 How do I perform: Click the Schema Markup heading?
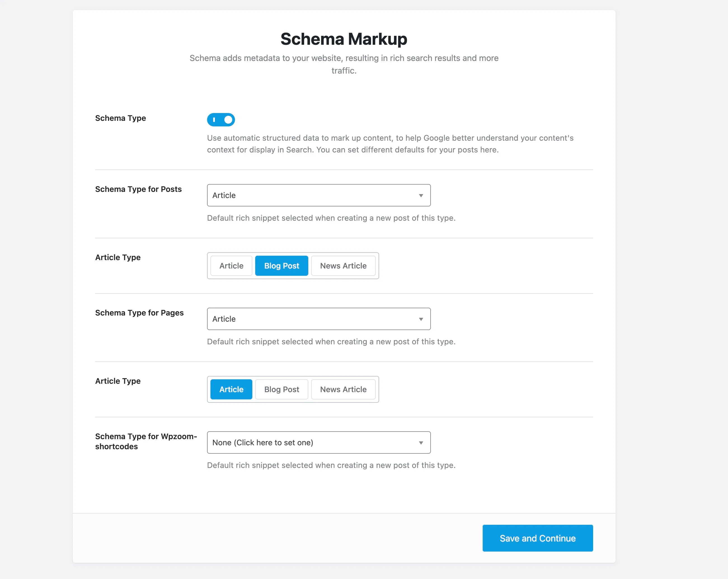(344, 39)
